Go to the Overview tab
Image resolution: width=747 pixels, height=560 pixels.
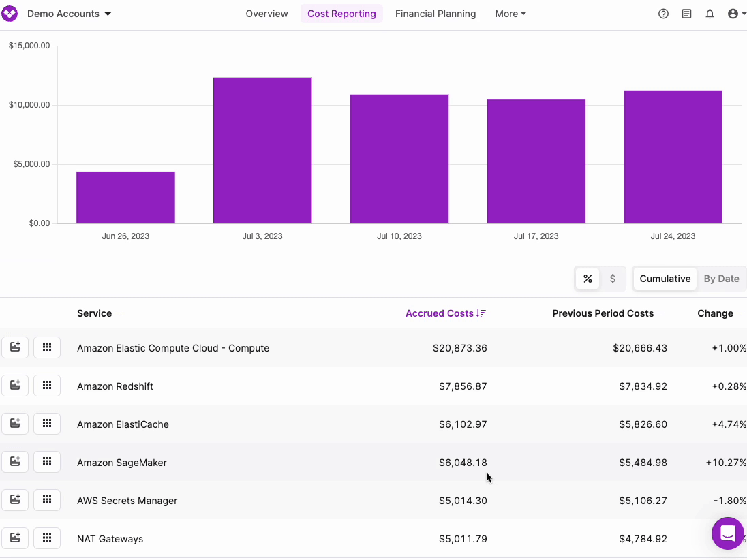pyautogui.click(x=266, y=14)
